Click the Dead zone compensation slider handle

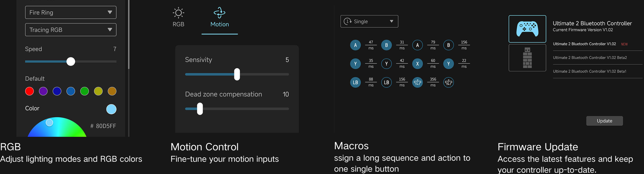(200, 109)
